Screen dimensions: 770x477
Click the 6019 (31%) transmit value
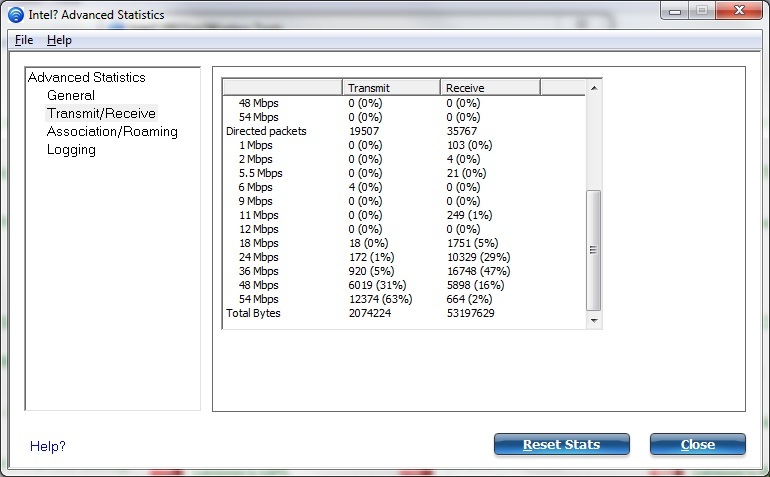click(x=377, y=285)
